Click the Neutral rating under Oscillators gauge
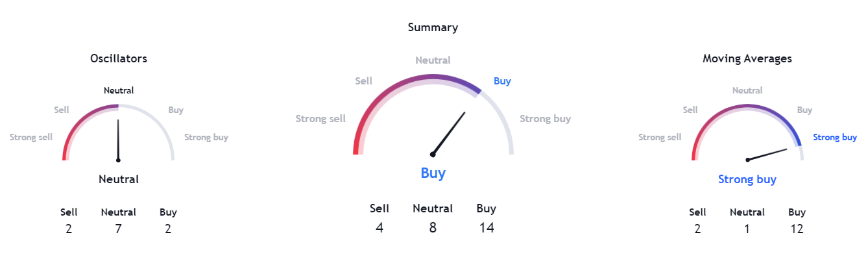Viewport: 868px width, 263px height. click(119, 179)
